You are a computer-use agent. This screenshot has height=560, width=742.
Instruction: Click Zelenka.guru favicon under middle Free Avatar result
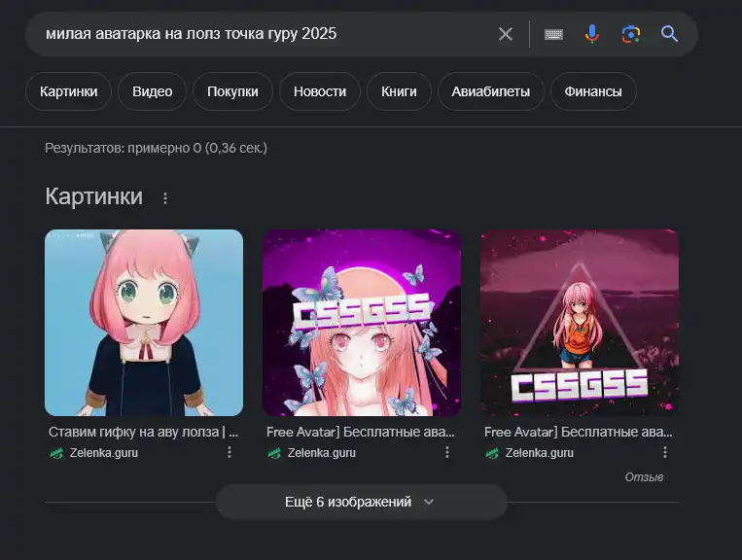(x=274, y=453)
